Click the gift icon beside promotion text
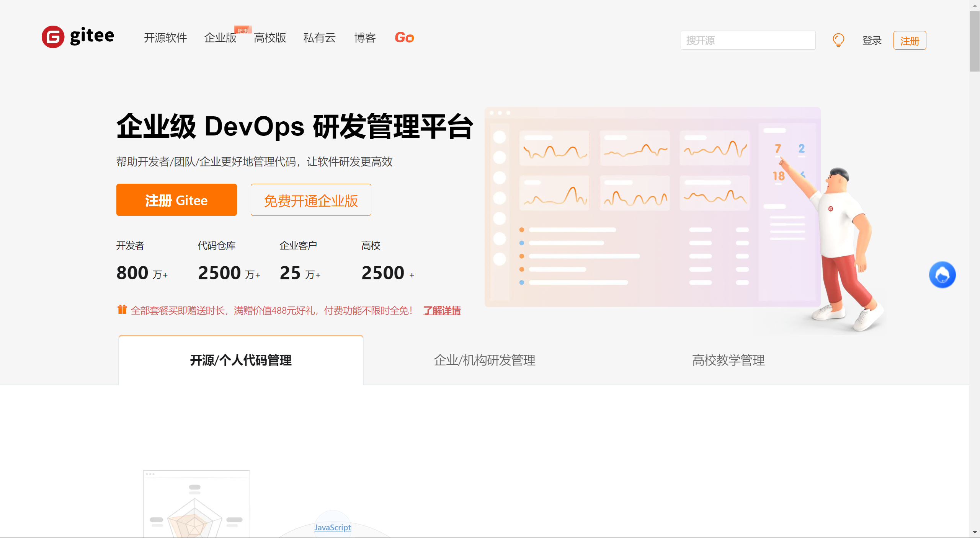The width and height of the screenshot is (980, 538). pyautogui.click(x=122, y=310)
